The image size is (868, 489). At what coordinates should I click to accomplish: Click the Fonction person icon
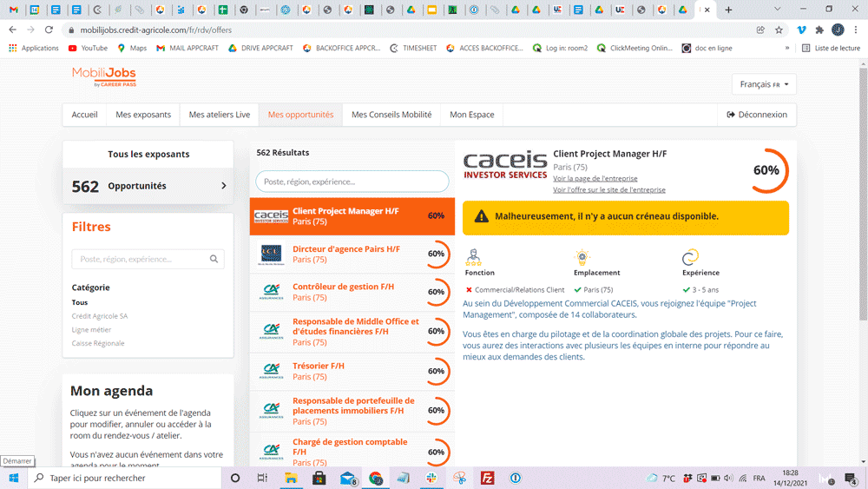pos(474,257)
